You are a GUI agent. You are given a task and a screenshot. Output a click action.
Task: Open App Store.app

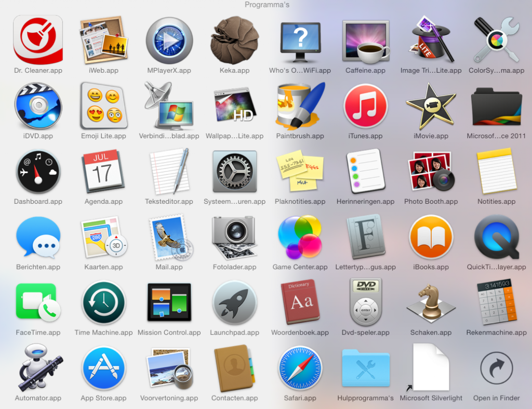click(103, 368)
